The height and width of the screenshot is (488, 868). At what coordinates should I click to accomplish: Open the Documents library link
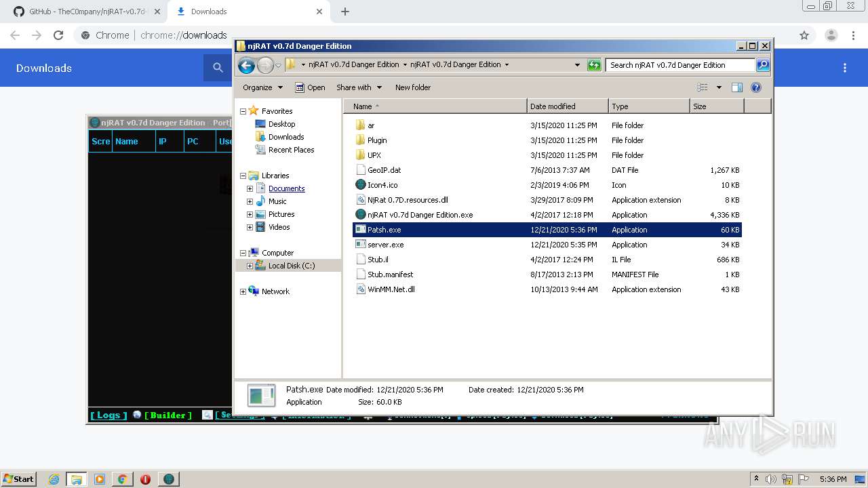[x=286, y=188]
